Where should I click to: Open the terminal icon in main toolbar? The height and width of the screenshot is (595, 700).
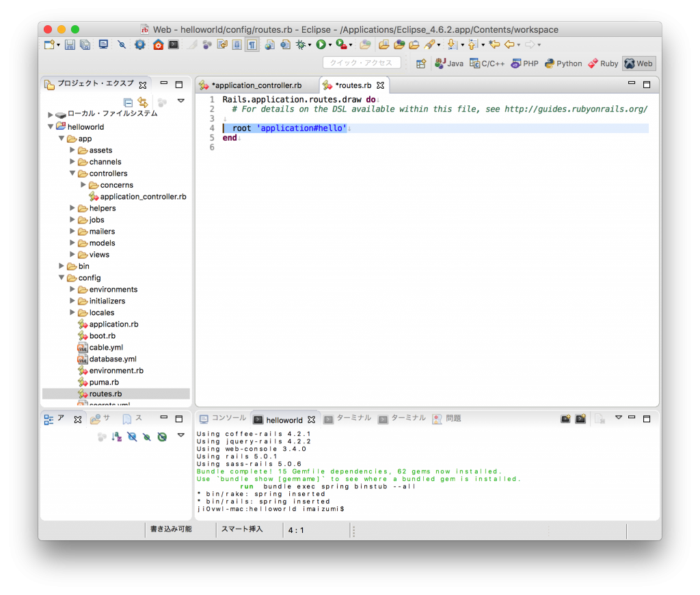(174, 44)
